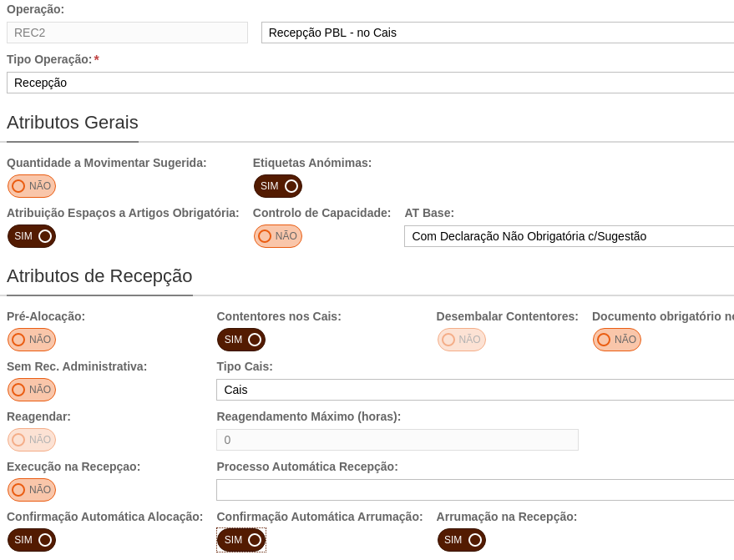Click the Tipo Cais label
This screenshot has height=560, width=734.
(245, 366)
